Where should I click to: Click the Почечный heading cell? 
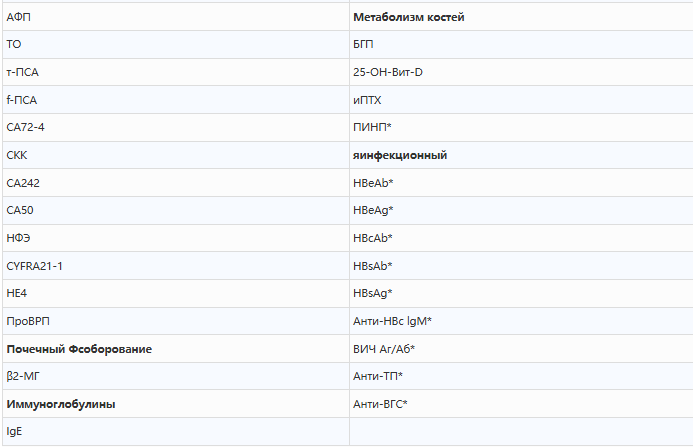tap(176, 349)
